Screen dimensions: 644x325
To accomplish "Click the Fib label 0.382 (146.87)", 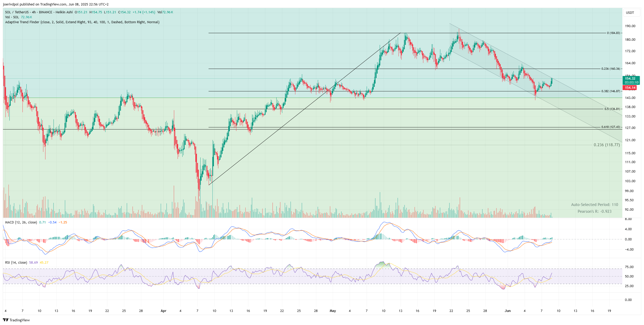I will (611, 91).
